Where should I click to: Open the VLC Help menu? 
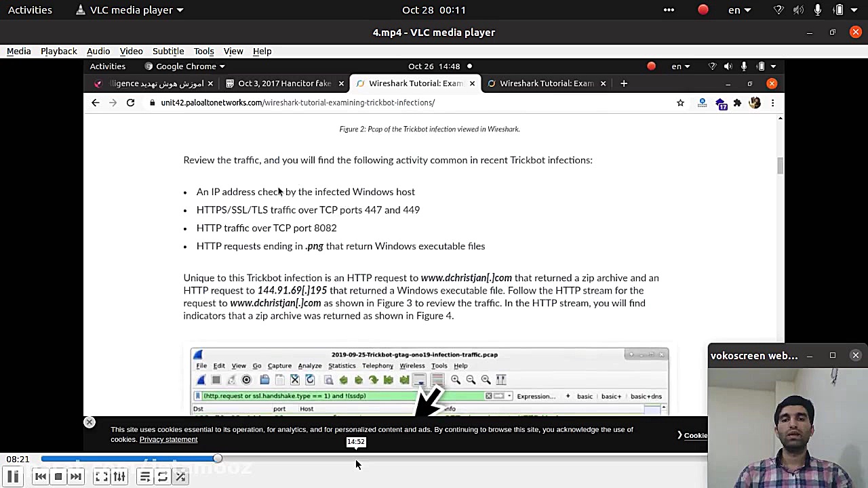(x=262, y=51)
